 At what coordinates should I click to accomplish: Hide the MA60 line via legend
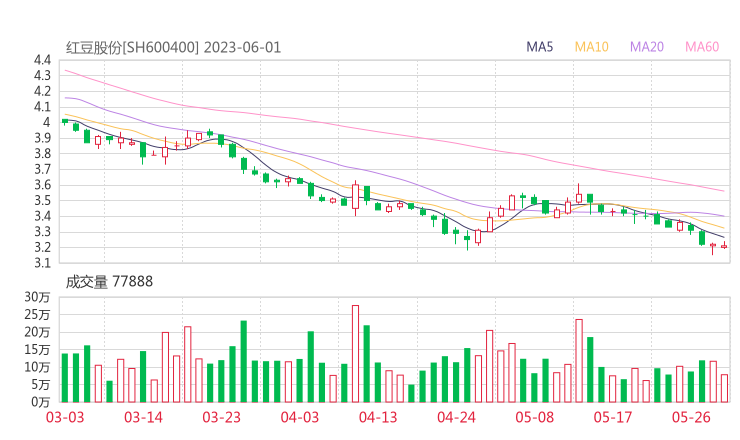(x=702, y=47)
